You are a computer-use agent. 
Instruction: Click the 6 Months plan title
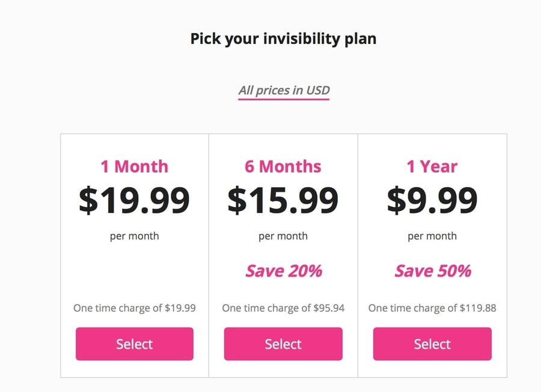click(x=283, y=167)
